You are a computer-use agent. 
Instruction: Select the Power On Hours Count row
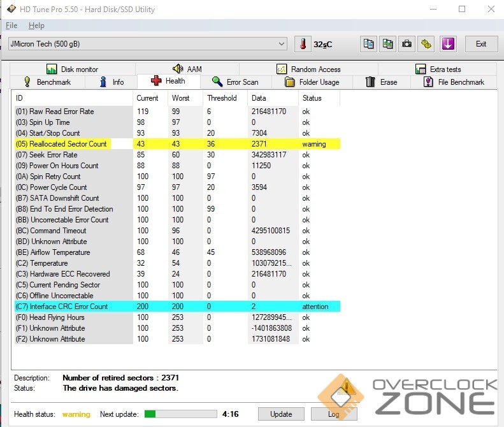point(177,166)
